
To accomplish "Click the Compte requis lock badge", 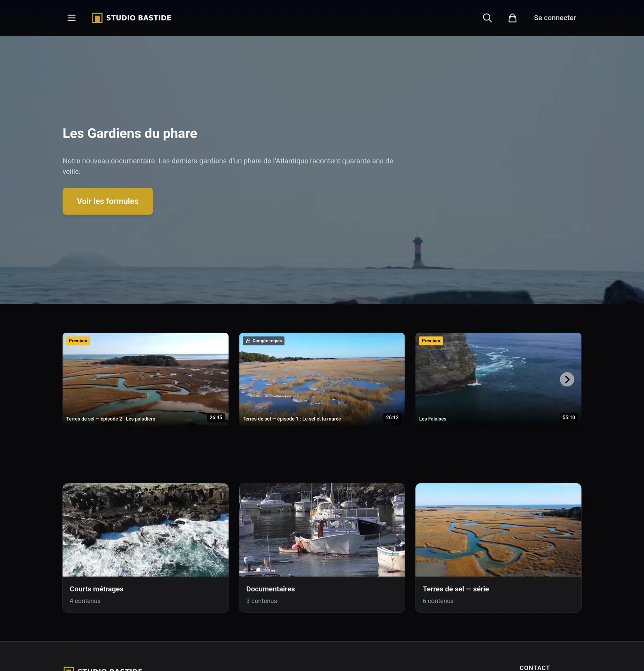I will tap(264, 341).
